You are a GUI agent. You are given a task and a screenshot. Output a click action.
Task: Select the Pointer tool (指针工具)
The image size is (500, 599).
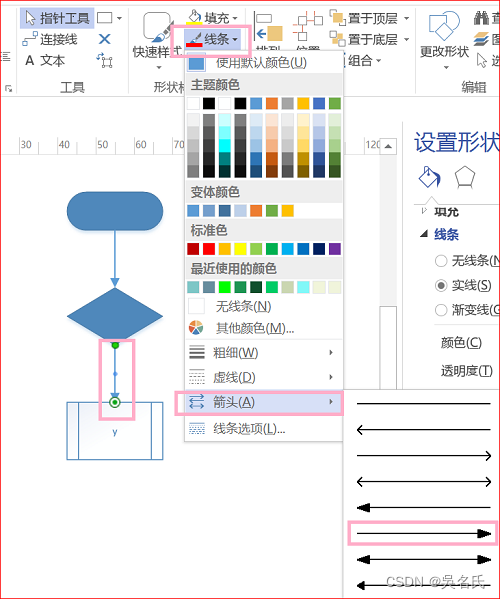57,18
